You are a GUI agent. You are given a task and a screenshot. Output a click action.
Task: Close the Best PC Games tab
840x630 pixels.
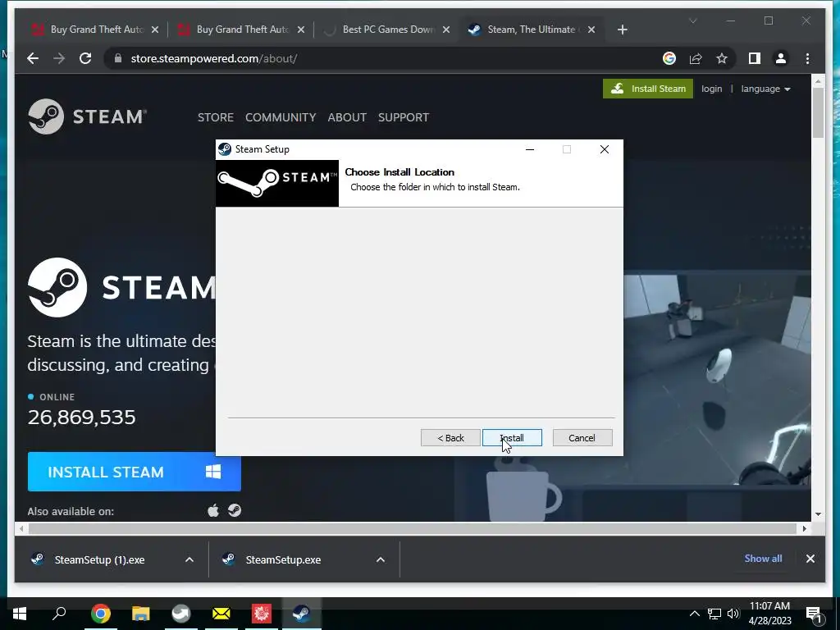tap(445, 30)
